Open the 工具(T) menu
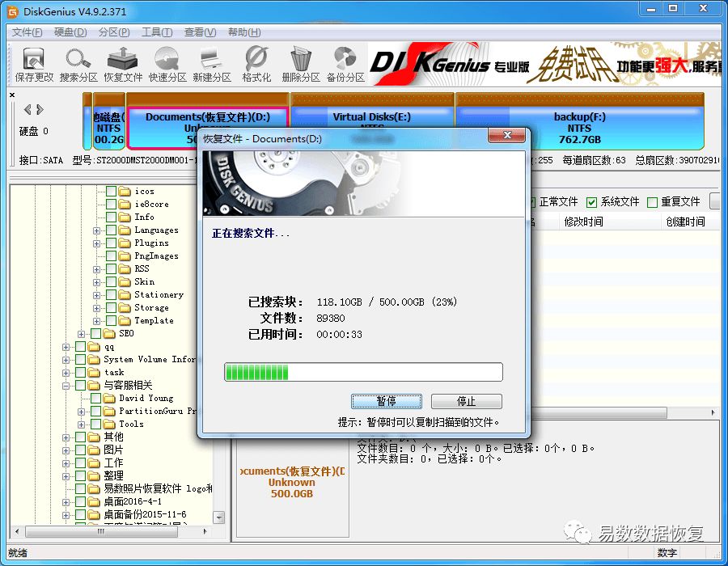Viewport: 728px width, 566px height. pyautogui.click(x=157, y=32)
